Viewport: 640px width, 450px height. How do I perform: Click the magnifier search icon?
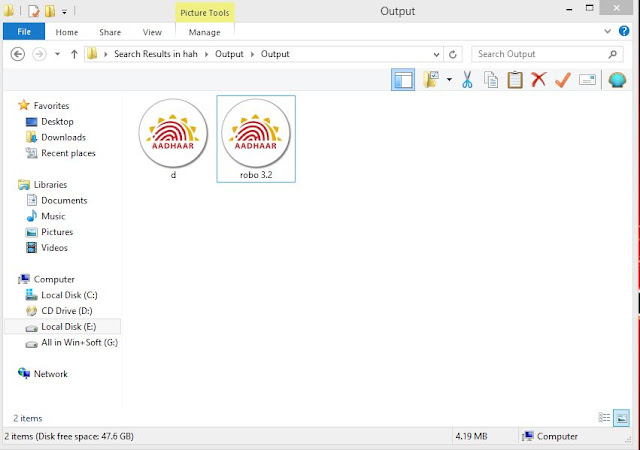point(612,54)
